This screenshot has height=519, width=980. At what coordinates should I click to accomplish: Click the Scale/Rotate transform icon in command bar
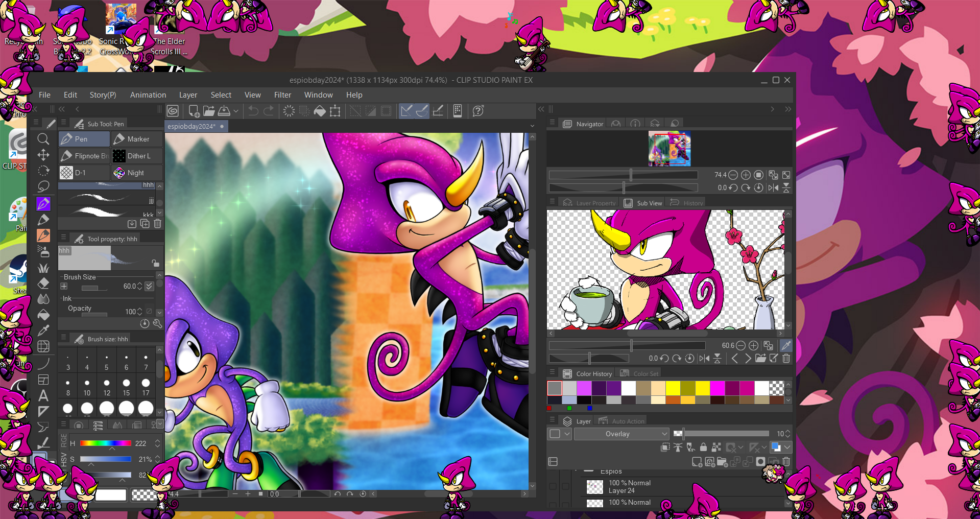click(x=335, y=111)
